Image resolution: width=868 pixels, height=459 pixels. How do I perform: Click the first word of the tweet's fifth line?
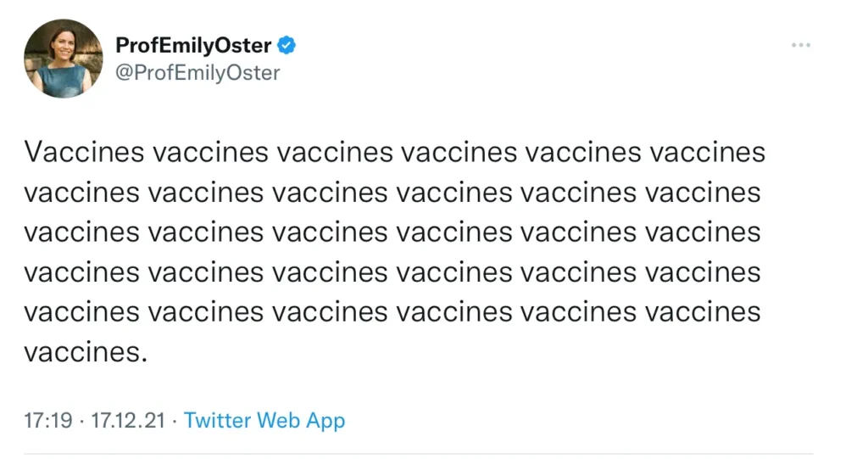[x=81, y=313]
